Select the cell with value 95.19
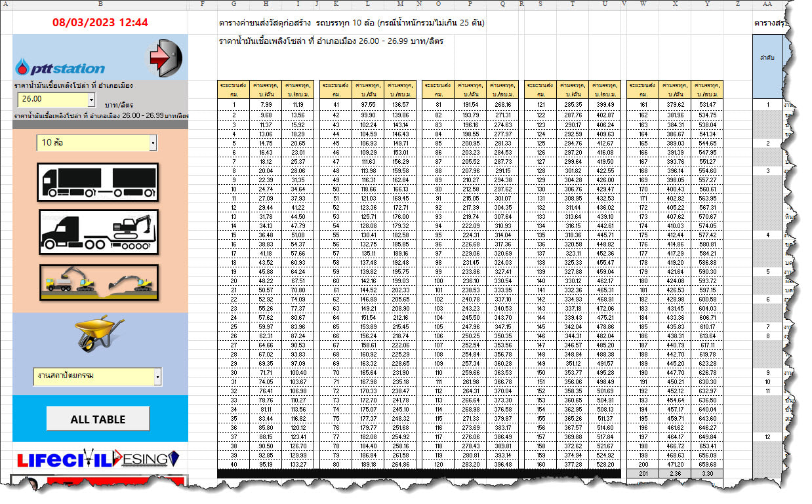Image resolution: width=812 pixels, height=504 pixels. [266, 465]
